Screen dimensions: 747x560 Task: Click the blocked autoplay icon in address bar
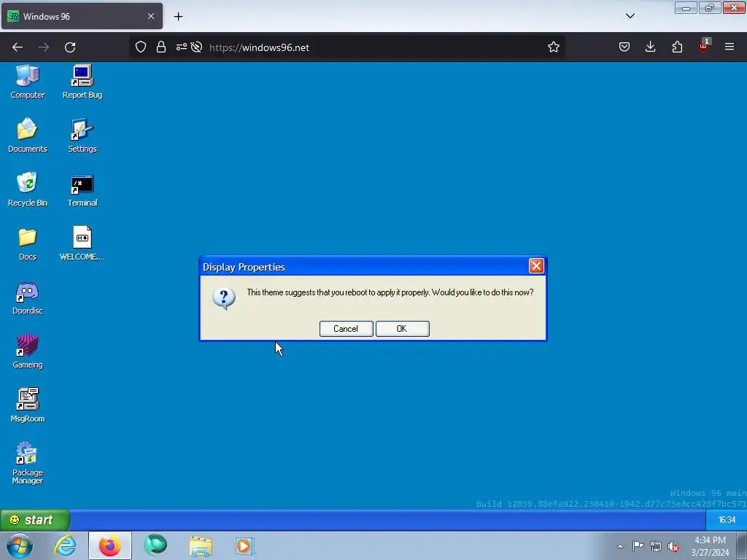(x=196, y=47)
